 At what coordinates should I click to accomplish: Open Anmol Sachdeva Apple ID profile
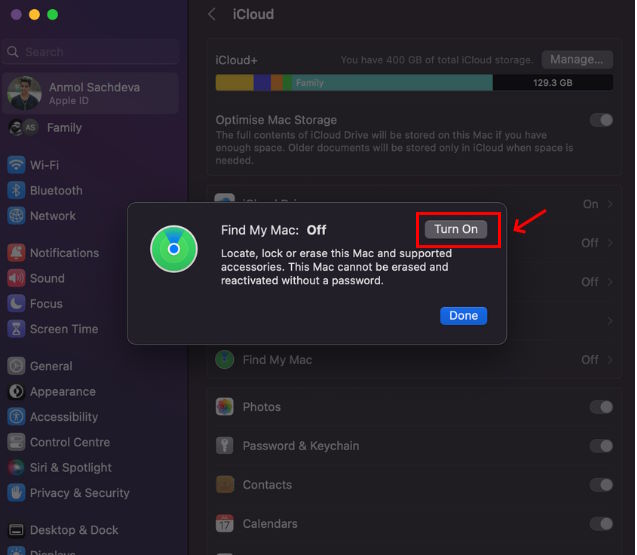(90, 93)
